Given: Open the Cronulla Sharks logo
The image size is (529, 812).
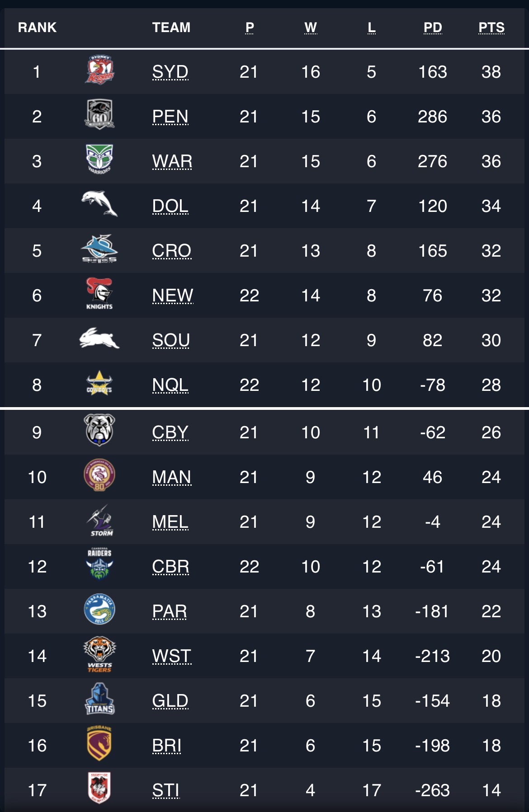Looking at the screenshot, I should pos(99,249).
